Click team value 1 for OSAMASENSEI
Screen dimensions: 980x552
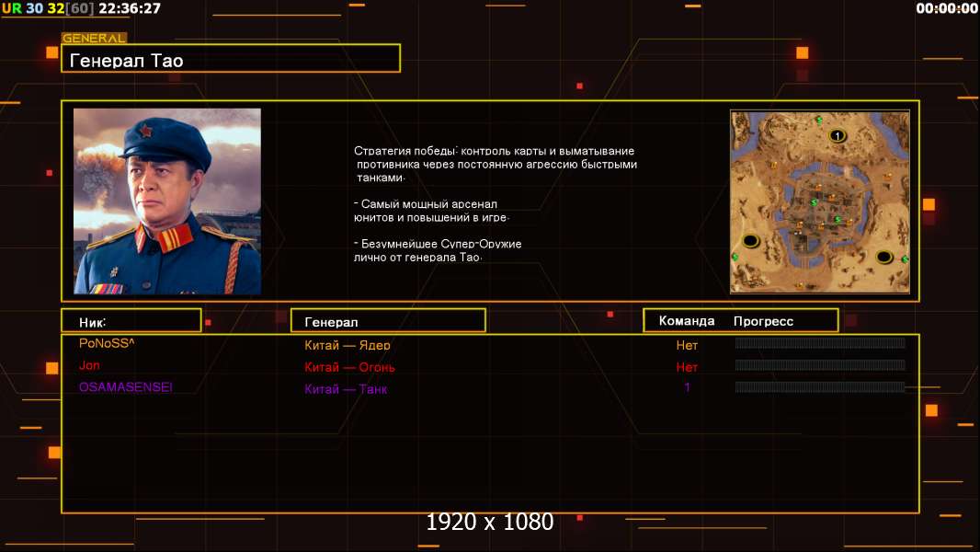[687, 387]
